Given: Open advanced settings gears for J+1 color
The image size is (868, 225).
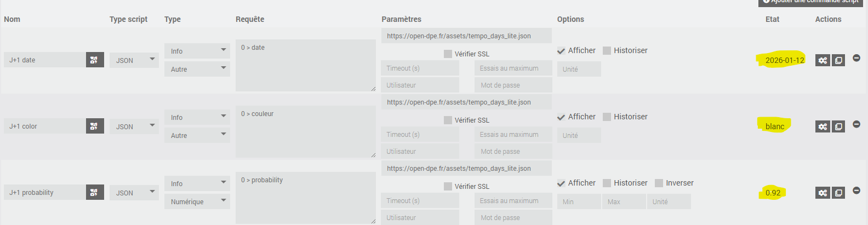Looking at the screenshot, I should click(823, 126).
